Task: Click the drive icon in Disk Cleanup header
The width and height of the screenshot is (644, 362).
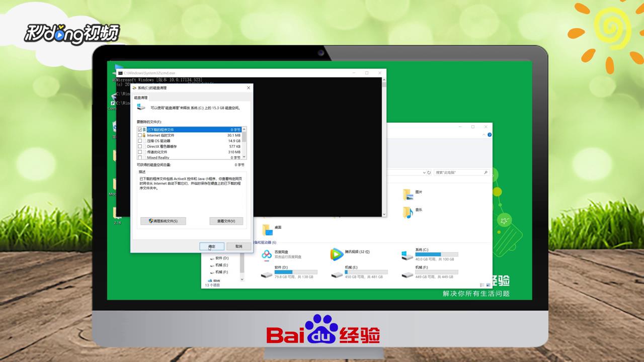Action: pyautogui.click(x=141, y=107)
